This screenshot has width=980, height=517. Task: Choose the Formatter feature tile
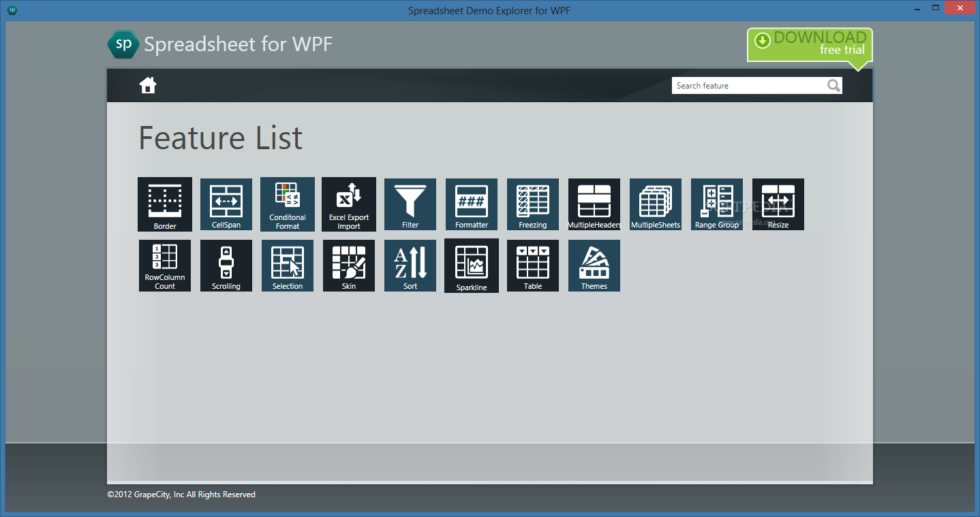(x=472, y=204)
